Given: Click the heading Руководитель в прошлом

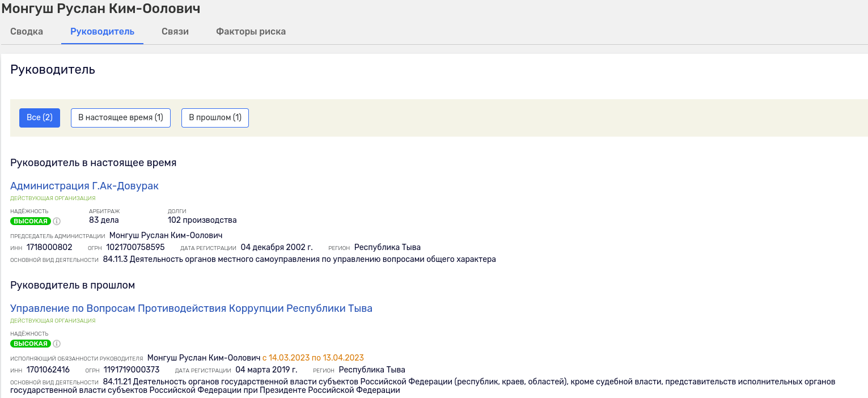Looking at the screenshot, I should [x=73, y=285].
